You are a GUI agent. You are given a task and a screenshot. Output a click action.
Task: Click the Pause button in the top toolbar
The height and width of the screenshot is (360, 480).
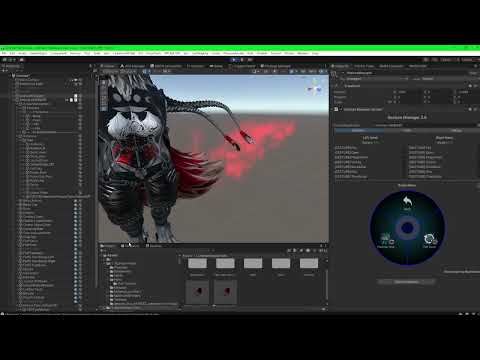pyautogui.click(x=242, y=60)
